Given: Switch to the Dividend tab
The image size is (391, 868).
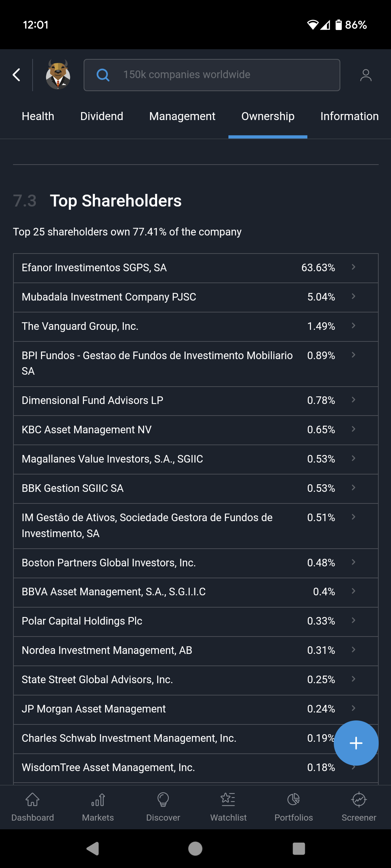Looking at the screenshot, I should coord(102,116).
